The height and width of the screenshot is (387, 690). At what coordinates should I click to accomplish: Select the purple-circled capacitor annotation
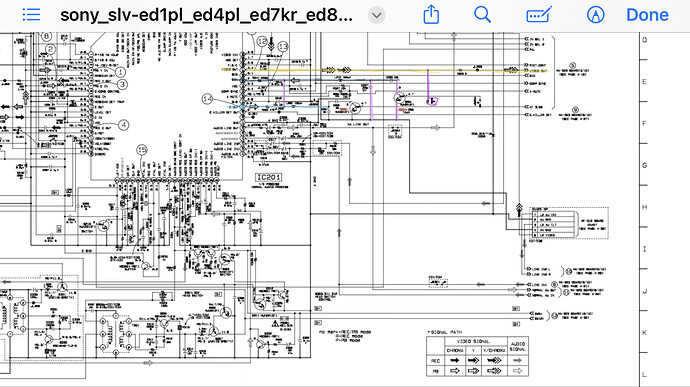coord(432,101)
